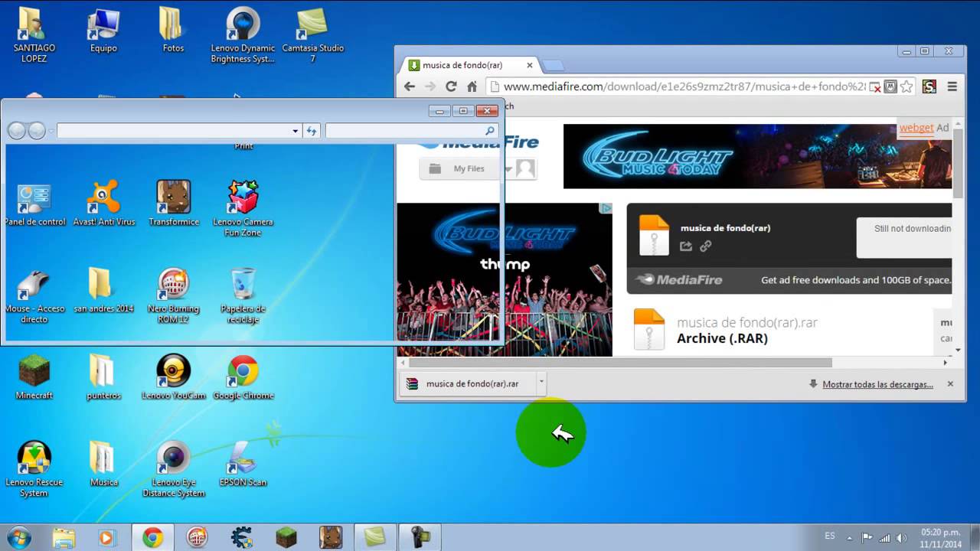
Task: Reload the MediaFire page in Chrome
Action: click(451, 86)
